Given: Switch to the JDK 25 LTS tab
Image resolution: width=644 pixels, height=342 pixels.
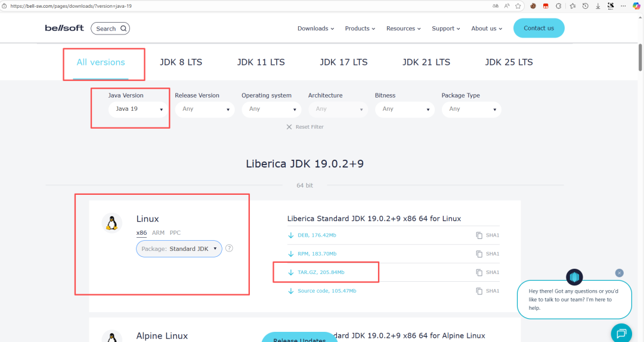Looking at the screenshot, I should pos(509,63).
